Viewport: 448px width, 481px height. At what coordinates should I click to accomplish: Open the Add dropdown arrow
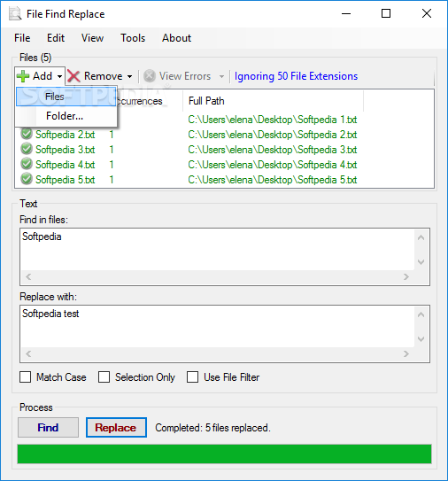coord(60,76)
